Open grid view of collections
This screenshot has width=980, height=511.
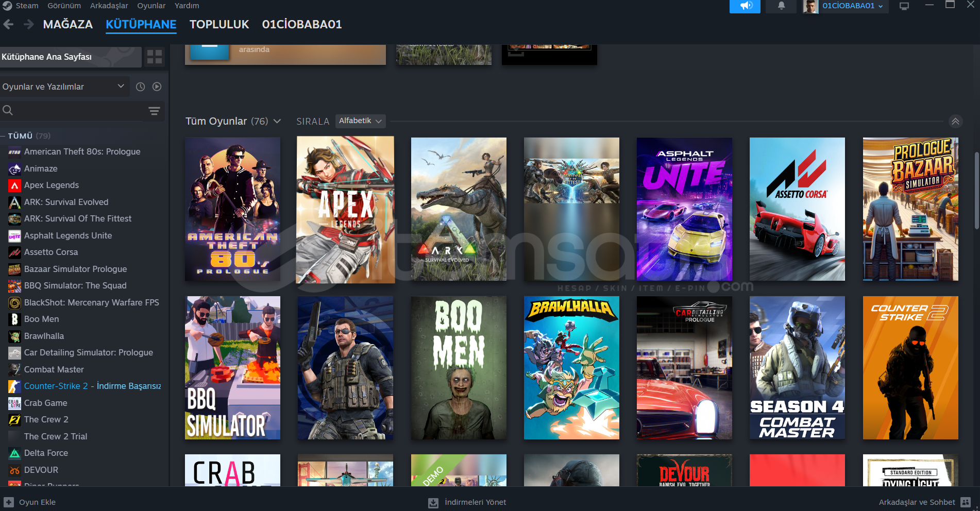point(155,57)
